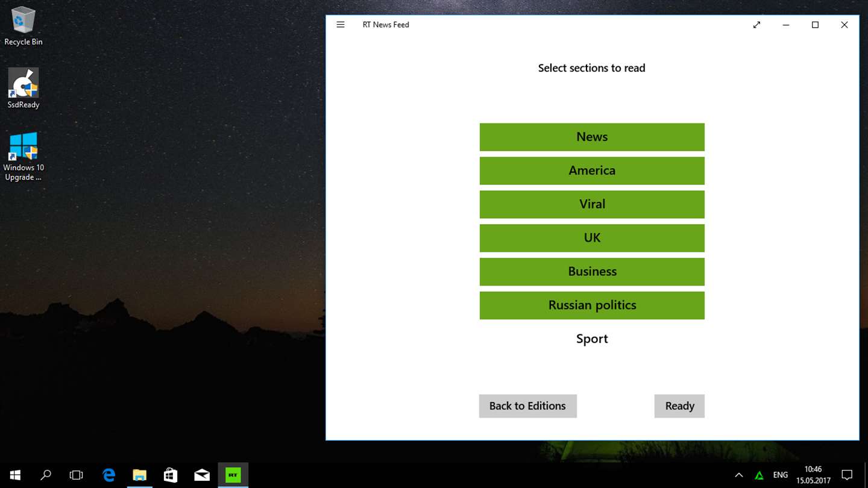
Task: Open the Mail app from the taskbar
Action: [x=202, y=475]
